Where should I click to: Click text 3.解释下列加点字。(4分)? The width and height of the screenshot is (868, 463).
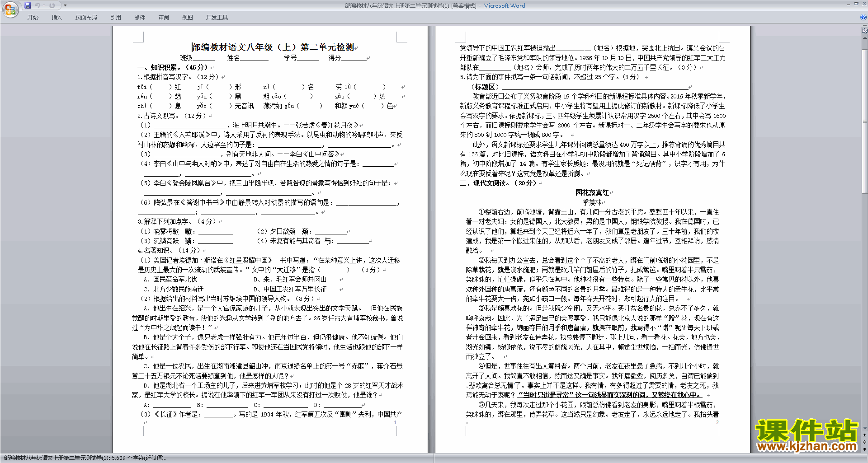click(178, 221)
